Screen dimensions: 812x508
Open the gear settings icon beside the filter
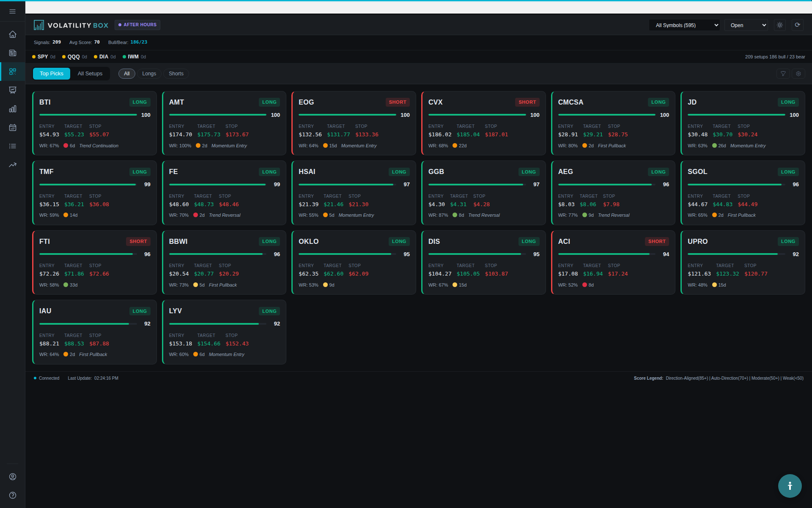tap(798, 74)
